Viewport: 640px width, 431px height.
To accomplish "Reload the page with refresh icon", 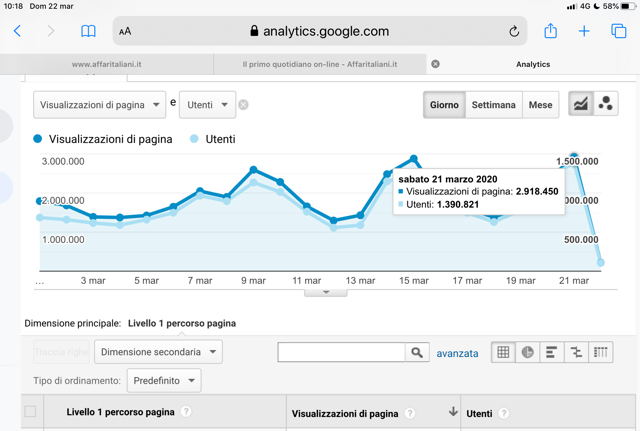I will coord(514,31).
